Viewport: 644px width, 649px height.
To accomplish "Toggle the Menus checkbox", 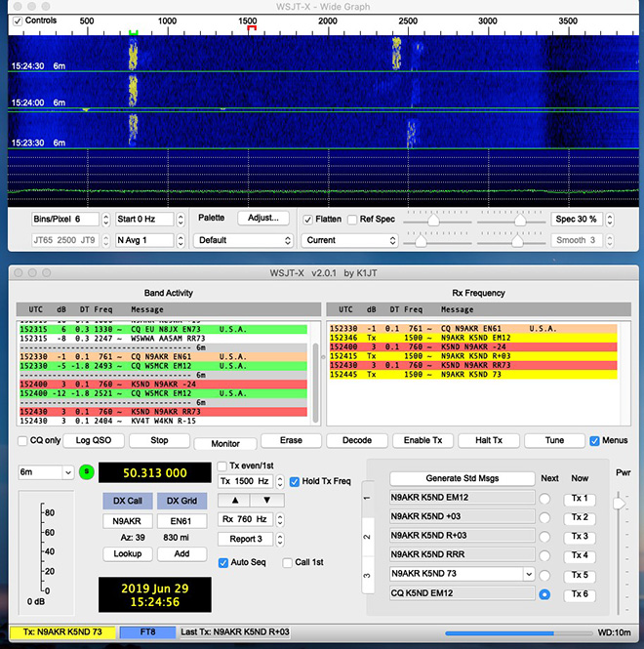I will coord(594,441).
